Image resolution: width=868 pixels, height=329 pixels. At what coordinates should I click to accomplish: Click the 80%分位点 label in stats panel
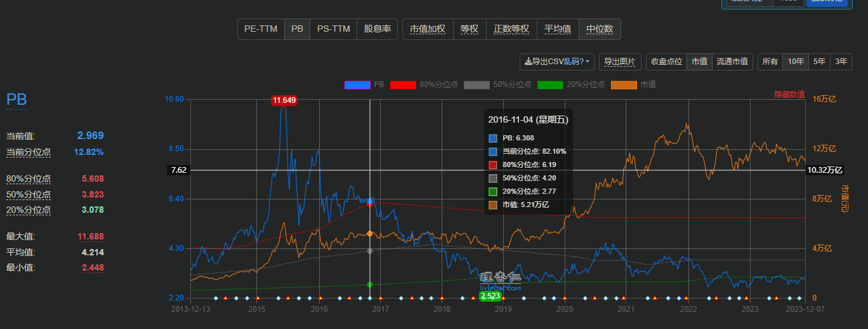(29, 179)
